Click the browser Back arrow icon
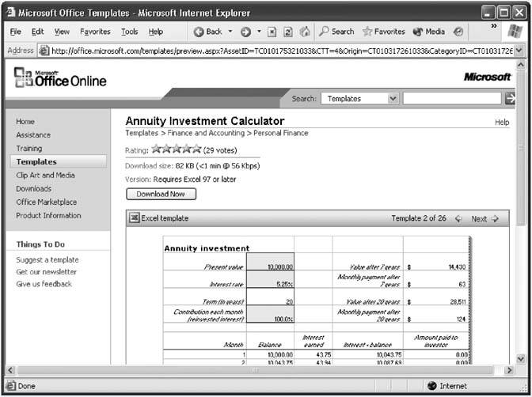Image resolution: width=532 pixels, height=397 pixels. 199,32
